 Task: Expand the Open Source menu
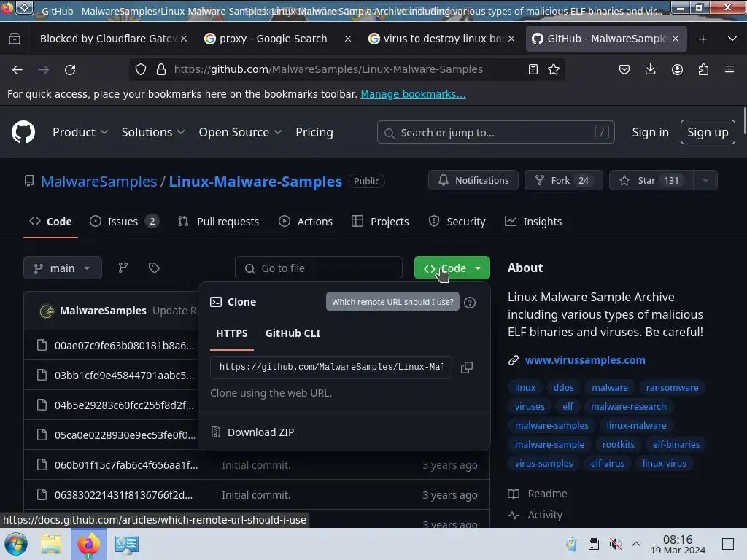coord(240,132)
